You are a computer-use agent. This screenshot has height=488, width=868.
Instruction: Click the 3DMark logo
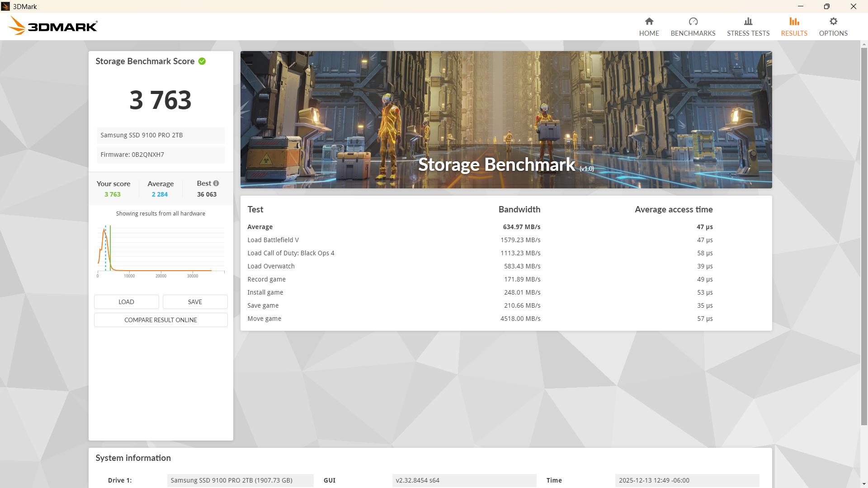(x=53, y=26)
